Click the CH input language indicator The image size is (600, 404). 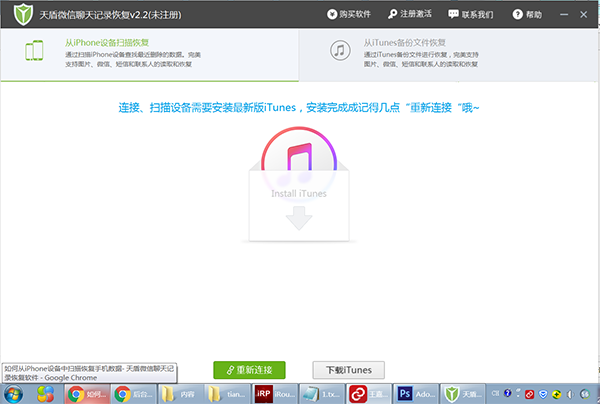[x=495, y=393]
